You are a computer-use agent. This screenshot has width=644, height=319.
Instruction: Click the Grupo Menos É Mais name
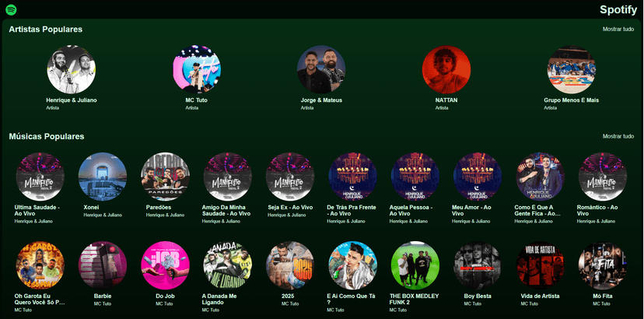click(x=572, y=100)
